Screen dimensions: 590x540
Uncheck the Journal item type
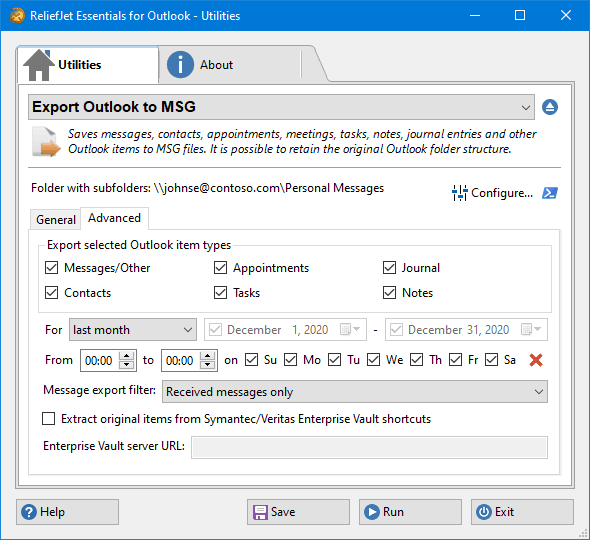click(x=389, y=268)
